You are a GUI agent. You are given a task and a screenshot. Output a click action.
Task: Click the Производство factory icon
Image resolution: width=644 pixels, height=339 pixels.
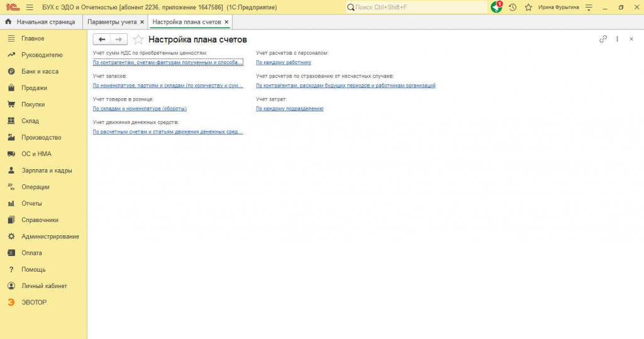point(11,137)
